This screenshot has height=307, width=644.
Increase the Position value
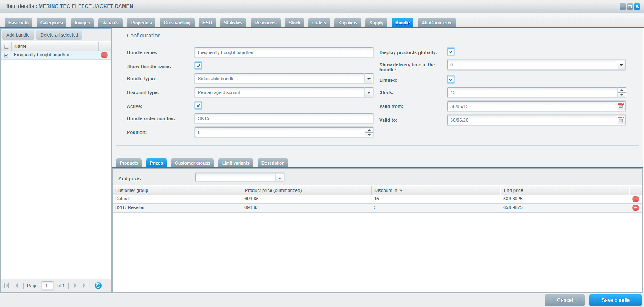369,130
